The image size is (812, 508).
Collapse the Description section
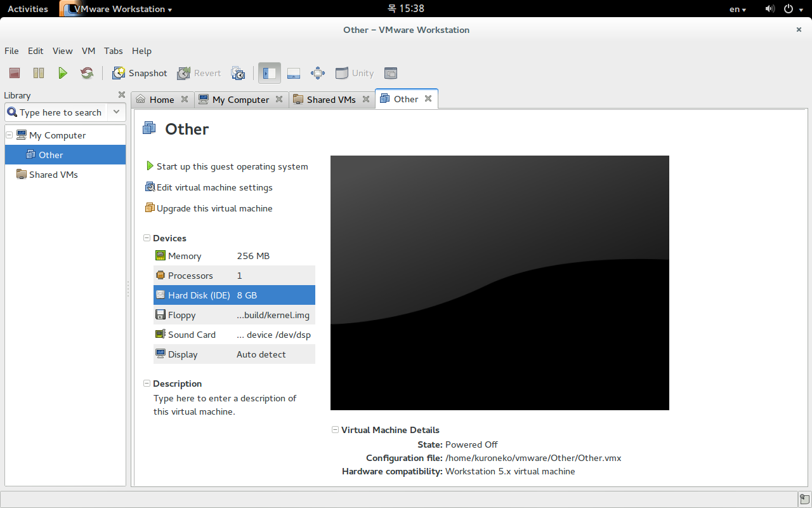click(147, 384)
